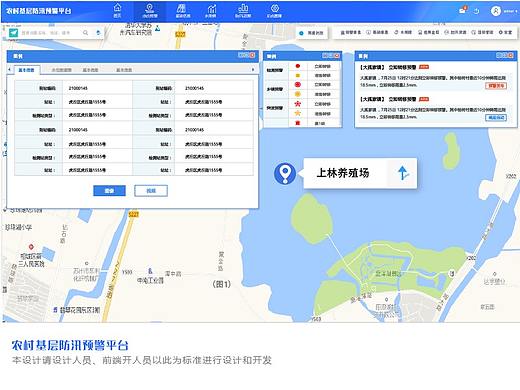Open the hexagon settings navigation icon
Image resolution: width=520 pixels, height=390 pixels.
(x=274, y=11)
